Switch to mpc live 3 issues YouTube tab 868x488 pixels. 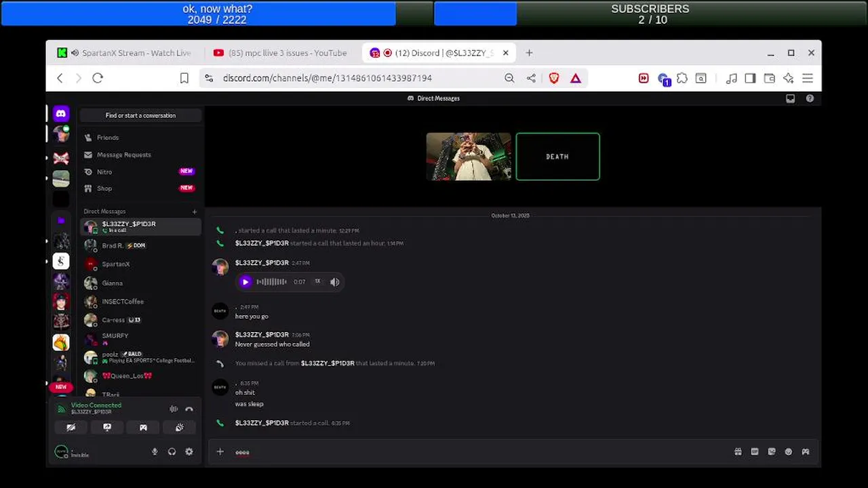click(x=279, y=53)
